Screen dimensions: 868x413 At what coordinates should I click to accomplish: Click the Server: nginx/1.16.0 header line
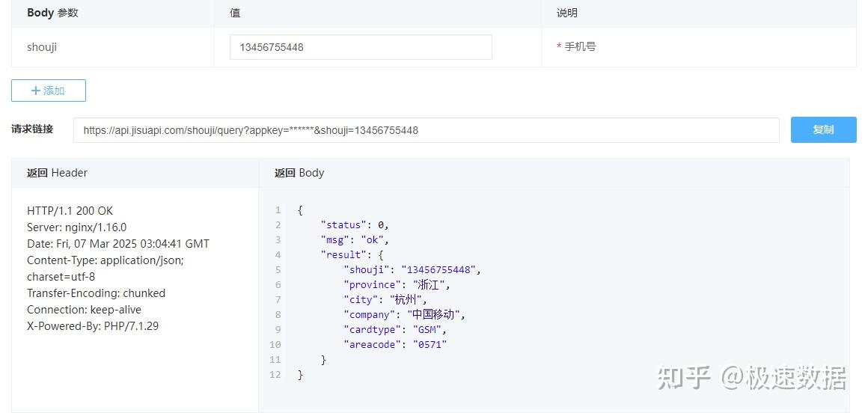point(76,227)
